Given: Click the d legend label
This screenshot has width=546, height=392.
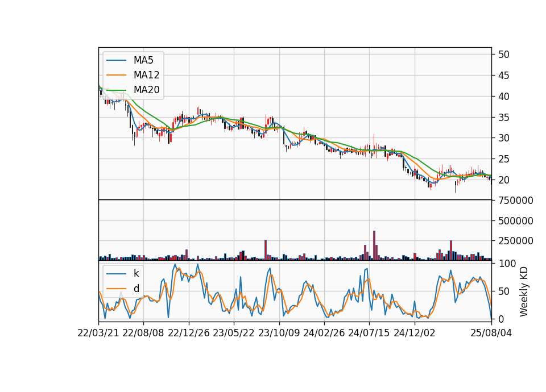Looking at the screenshot, I should point(136,289).
